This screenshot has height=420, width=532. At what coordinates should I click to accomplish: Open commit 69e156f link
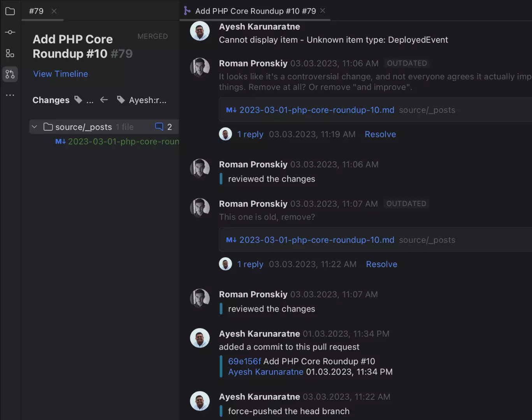tap(244, 361)
